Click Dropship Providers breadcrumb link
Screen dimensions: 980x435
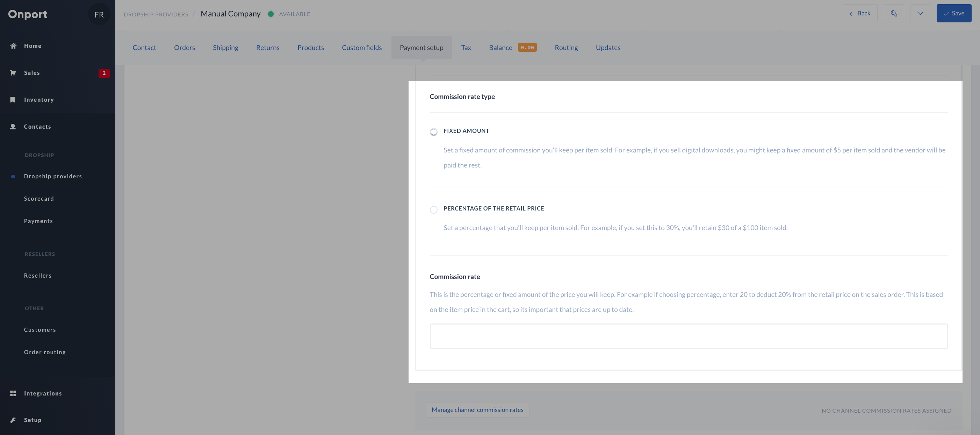point(156,14)
